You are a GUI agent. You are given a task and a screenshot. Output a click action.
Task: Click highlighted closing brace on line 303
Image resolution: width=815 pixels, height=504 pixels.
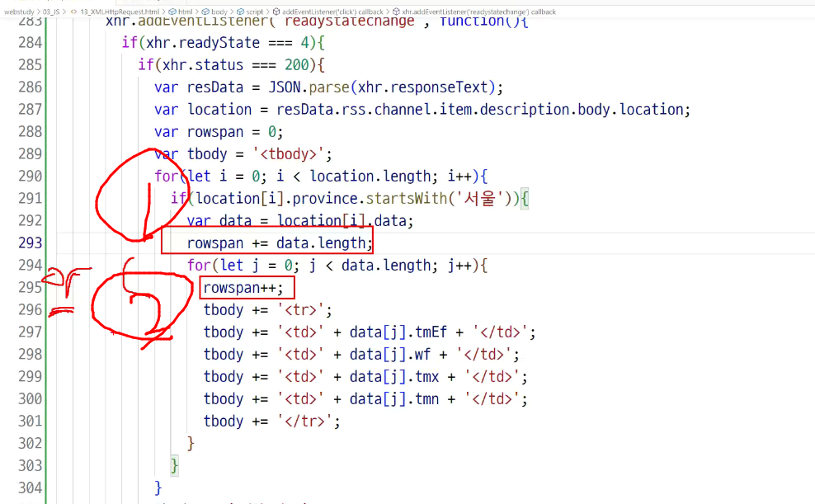pyautogui.click(x=175, y=465)
